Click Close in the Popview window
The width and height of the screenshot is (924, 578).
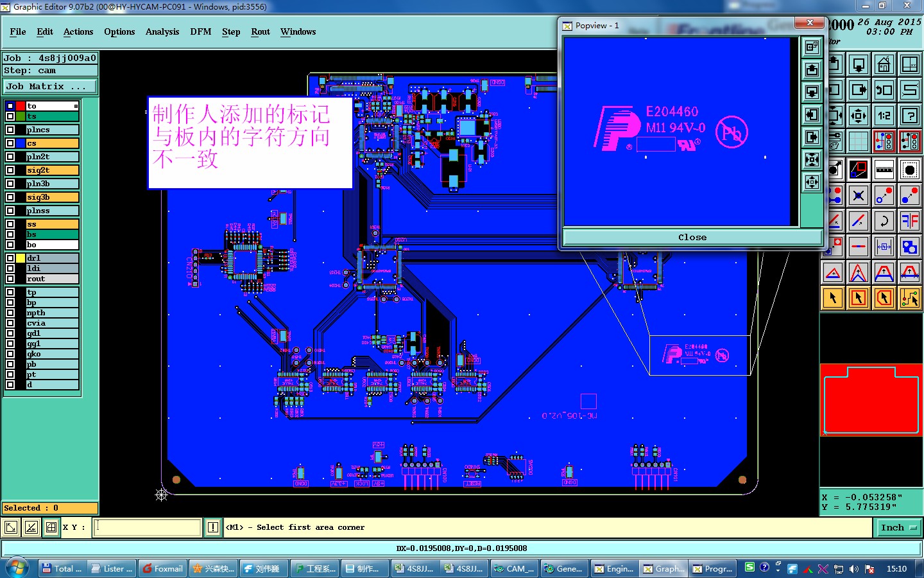[x=692, y=237]
